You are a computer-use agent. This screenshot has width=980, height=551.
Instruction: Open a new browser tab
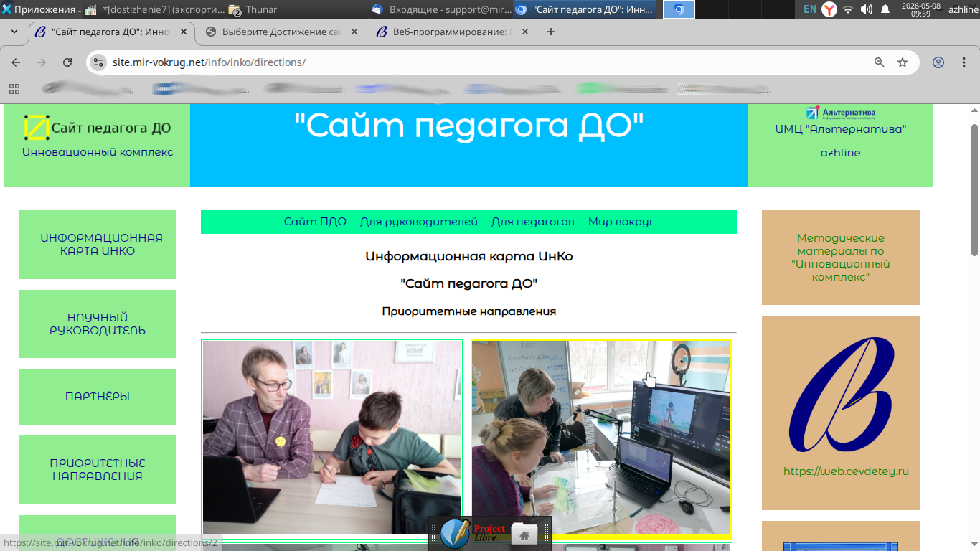pyautogui.click(x=551, y=32)
